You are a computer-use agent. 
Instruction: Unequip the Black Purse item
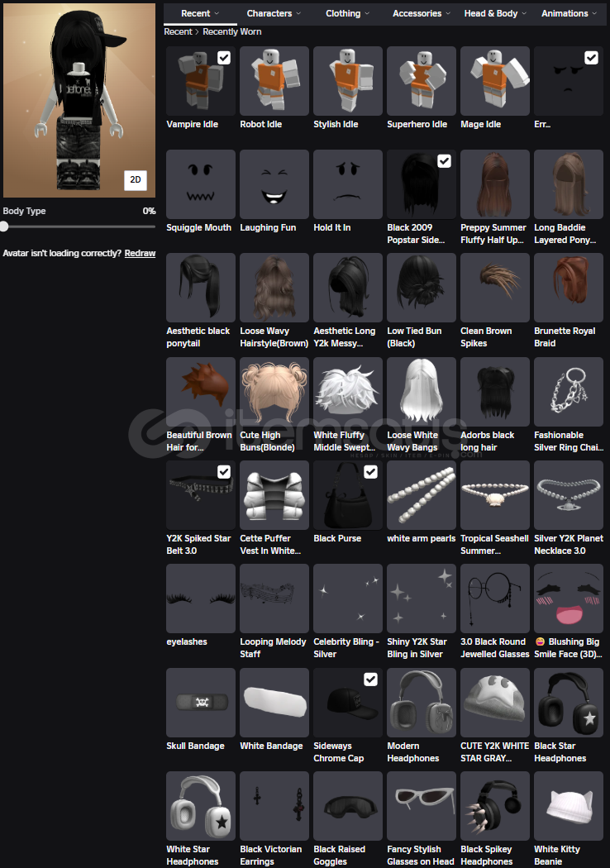coord(370,472)
